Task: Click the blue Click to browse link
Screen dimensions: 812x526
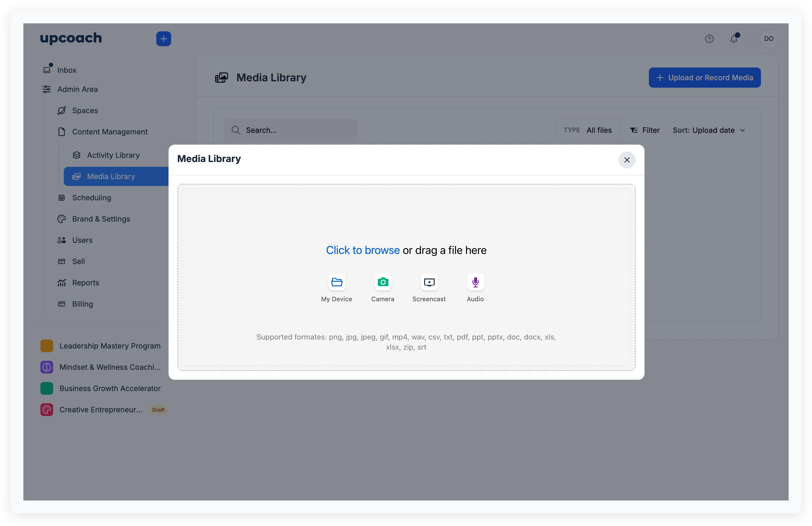Action: click(x=362, y=250)
